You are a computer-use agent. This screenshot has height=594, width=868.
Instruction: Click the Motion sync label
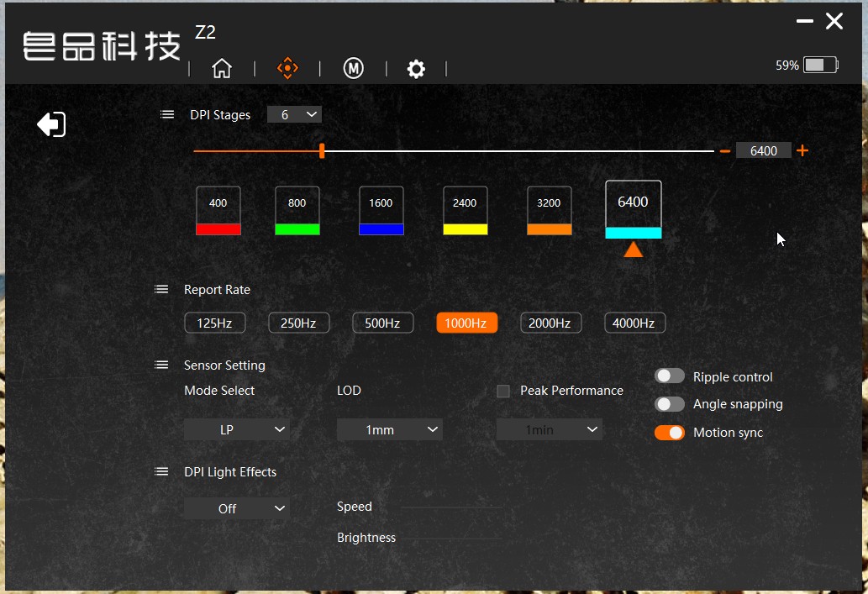(x=728, y=433)
